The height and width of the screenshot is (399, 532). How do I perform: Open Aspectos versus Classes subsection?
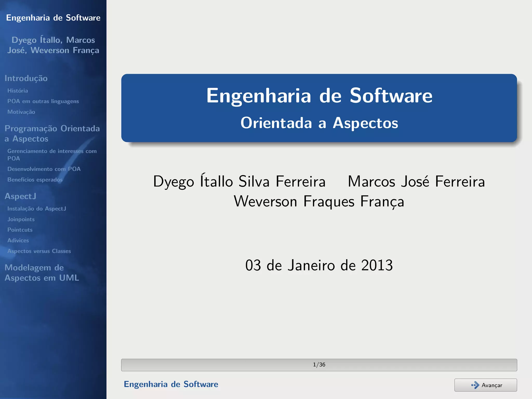coord(39,251)
